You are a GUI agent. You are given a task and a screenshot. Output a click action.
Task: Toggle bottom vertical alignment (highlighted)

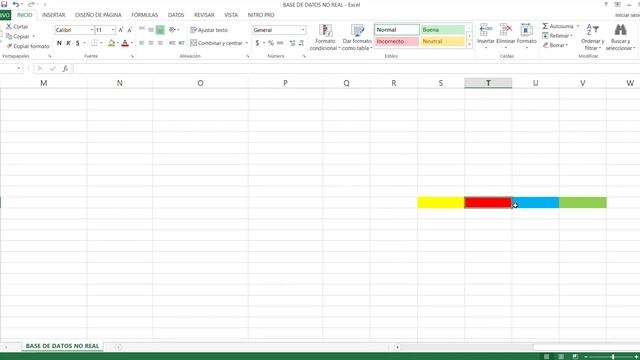(x=160, y=30)
